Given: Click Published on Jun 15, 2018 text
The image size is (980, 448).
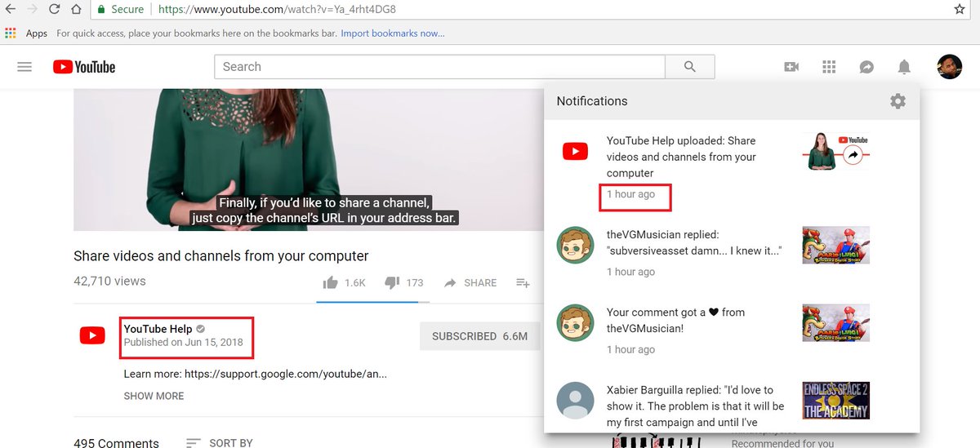Looking at the screenshot, I should 183,343.
